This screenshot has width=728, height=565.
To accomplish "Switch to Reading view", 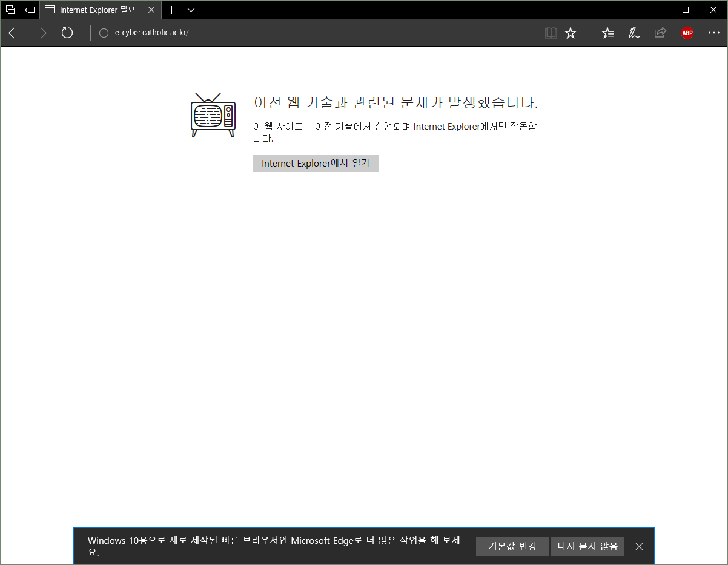I will 551,33.
